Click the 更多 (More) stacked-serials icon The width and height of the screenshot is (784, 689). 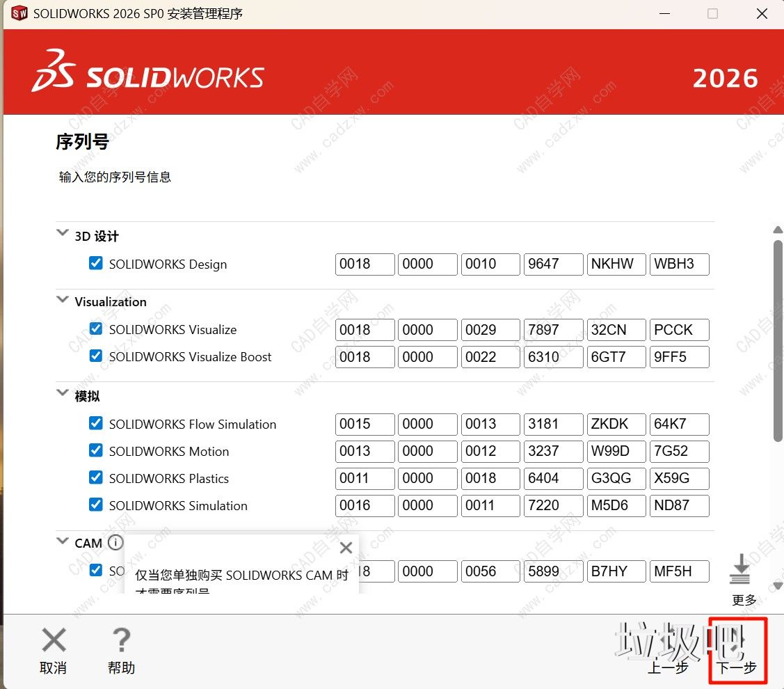[741, 571]
